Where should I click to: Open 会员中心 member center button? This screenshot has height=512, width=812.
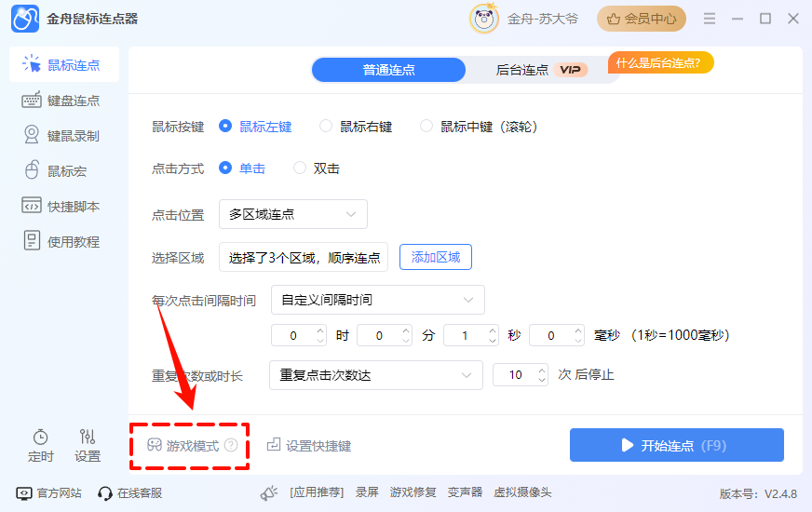642,20
